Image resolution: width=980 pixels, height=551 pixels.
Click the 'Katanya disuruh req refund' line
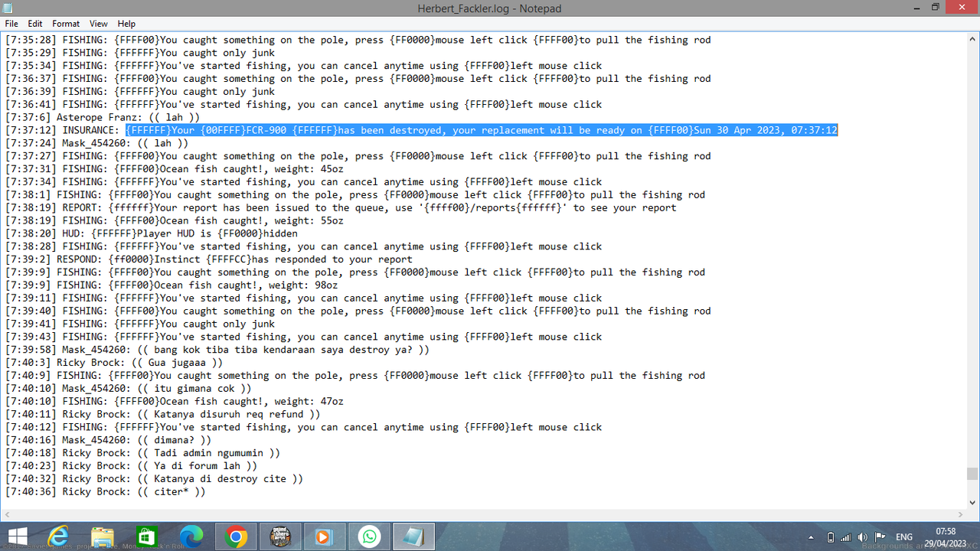pyautogui.click(x=162, y=414)
